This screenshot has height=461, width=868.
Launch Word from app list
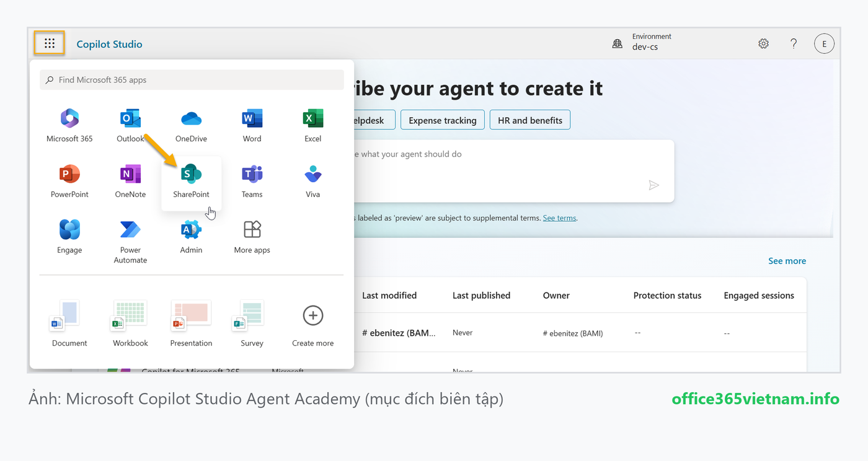252,126
